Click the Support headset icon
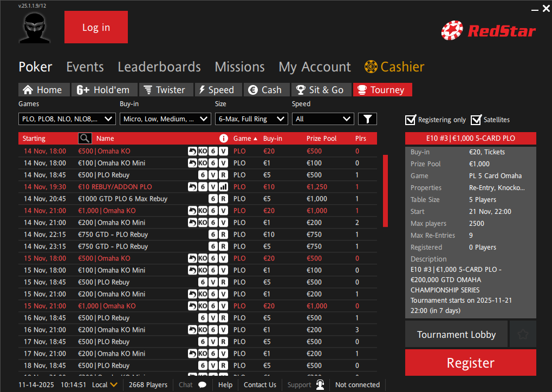Image resolution: width=552 pixels, height=392 pixels. [320, 385]
